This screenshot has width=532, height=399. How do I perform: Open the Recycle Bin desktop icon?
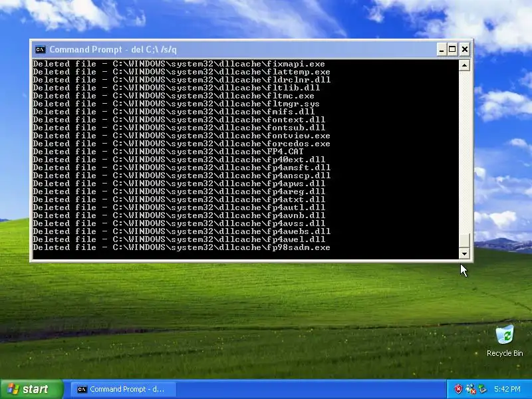coord(505,334)
